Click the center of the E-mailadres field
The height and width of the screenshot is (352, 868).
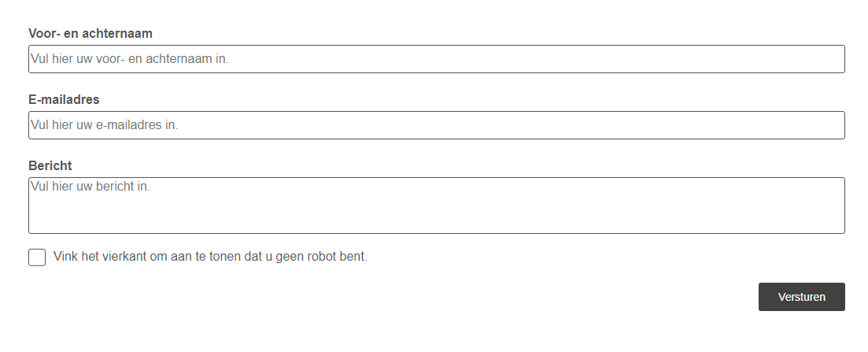pyautogui.click(x=436, y=125)
